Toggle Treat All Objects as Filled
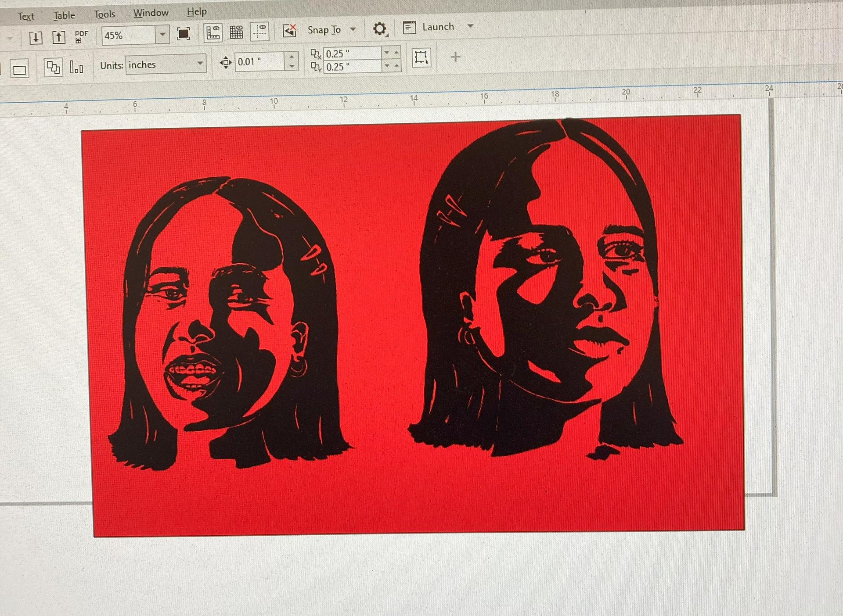843x616 pixels. coord(421,57)
